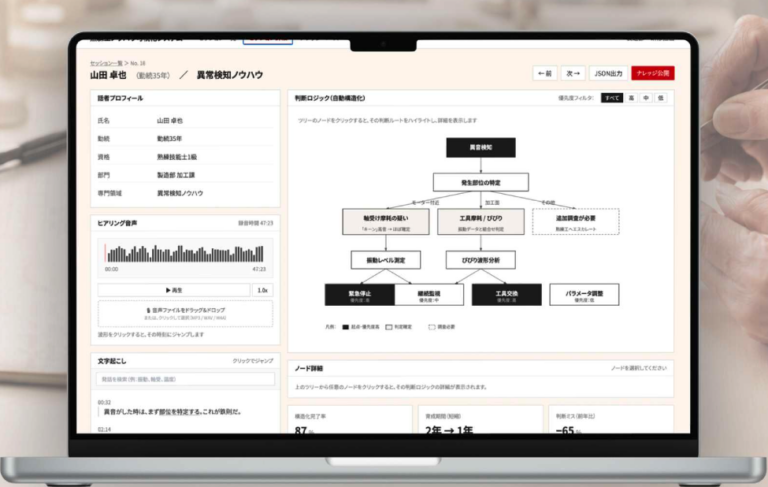Click the 勤続35年 profile value
Image resolution: width=768 pixels, height=487 pixels.
pos(169,139)
